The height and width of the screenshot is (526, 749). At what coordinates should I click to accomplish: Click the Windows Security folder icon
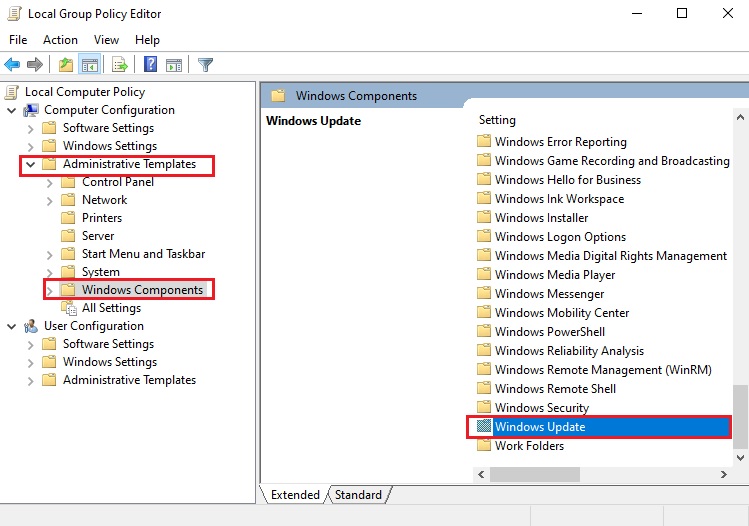[484, 407]
